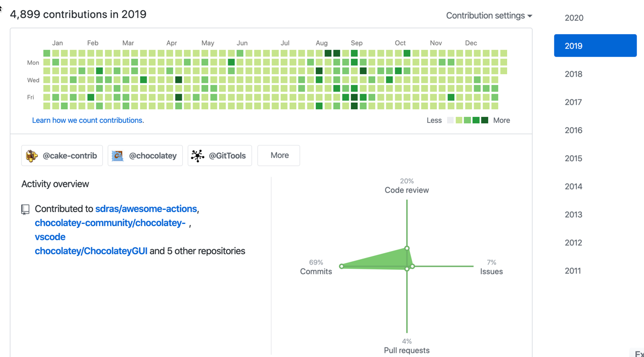The height and width of the screenshot is (357, 644).
Task: Click the Code review data point on chart
Action: point(407,248)
